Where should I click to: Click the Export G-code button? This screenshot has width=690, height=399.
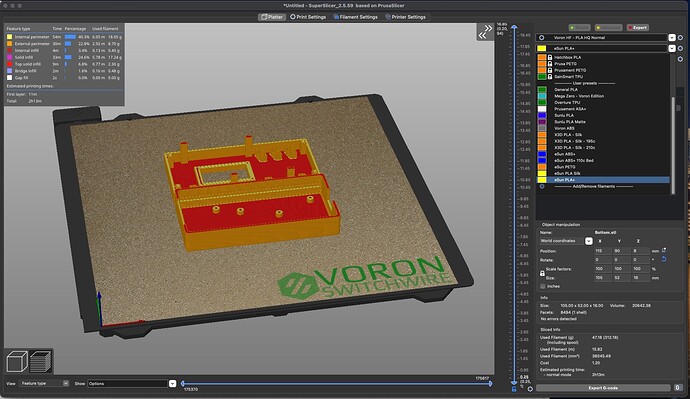tap(603, 388)
